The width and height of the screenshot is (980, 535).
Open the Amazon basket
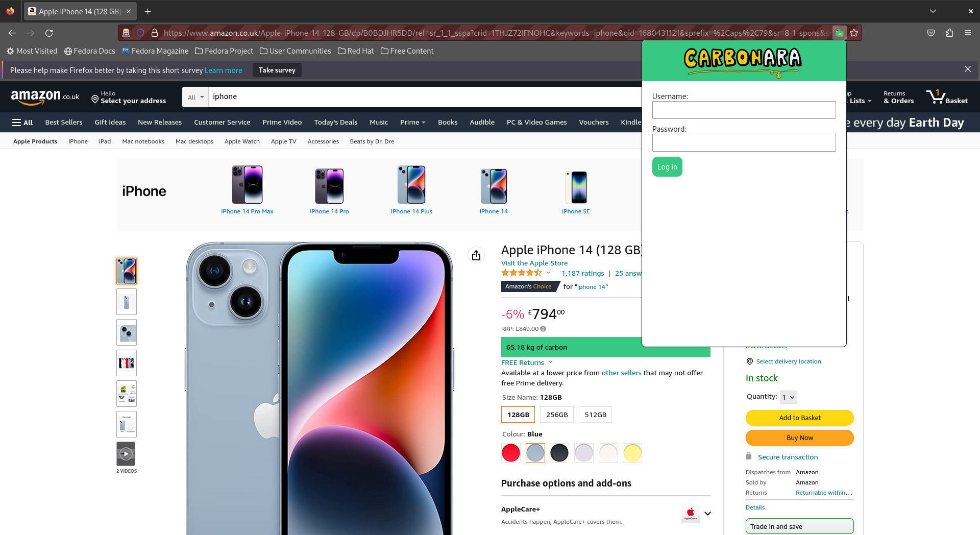click(x=947, y=96)
